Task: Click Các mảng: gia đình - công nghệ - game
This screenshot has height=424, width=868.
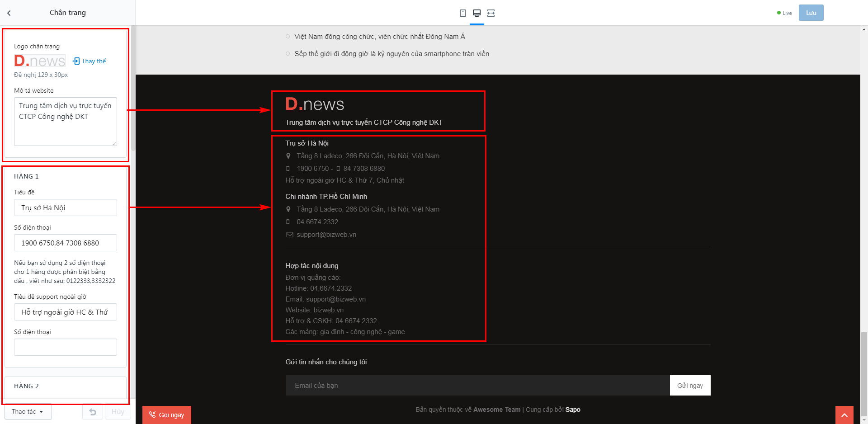Action: [345, 332]
